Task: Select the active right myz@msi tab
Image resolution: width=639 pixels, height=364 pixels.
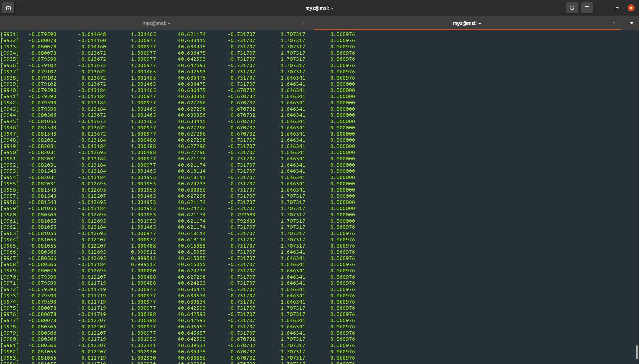Action: 467,23
